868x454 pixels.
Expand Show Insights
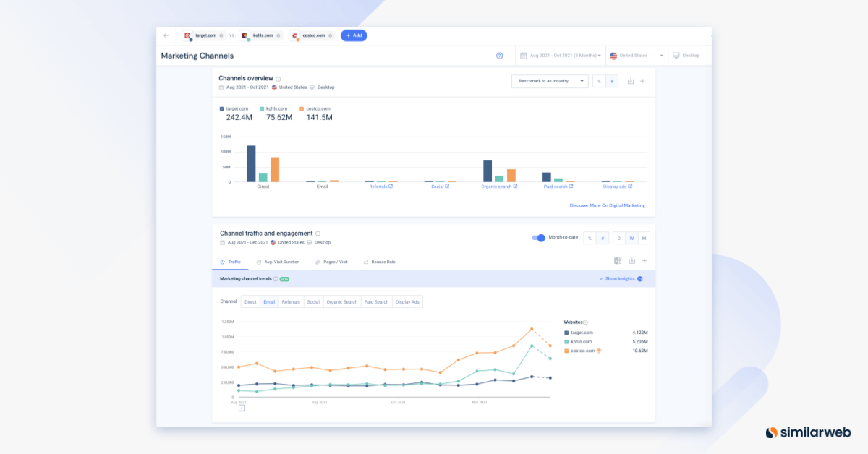[x=621, y=278]
